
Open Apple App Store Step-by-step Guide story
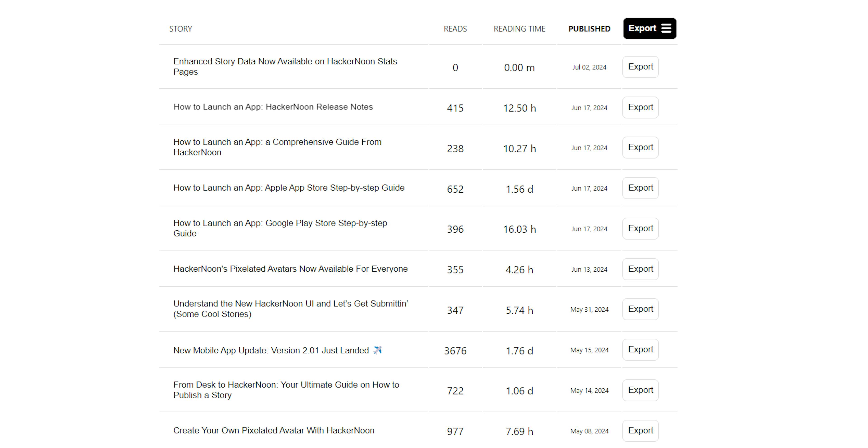pyautogui.click(x=289, y=188)
